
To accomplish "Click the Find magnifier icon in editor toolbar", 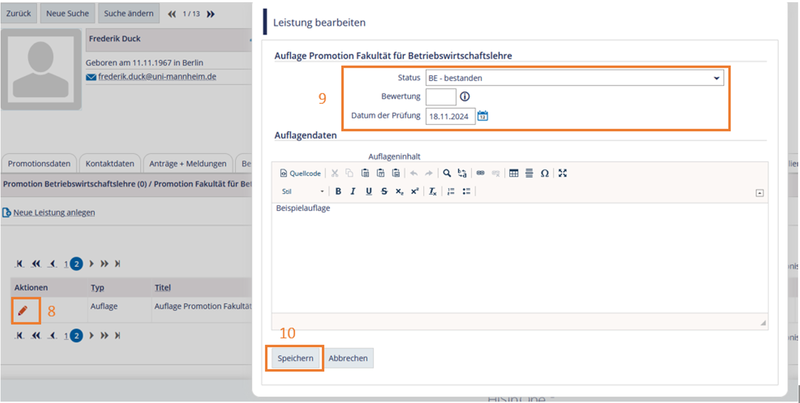I will pyautogui.click(x=447, y=173).
